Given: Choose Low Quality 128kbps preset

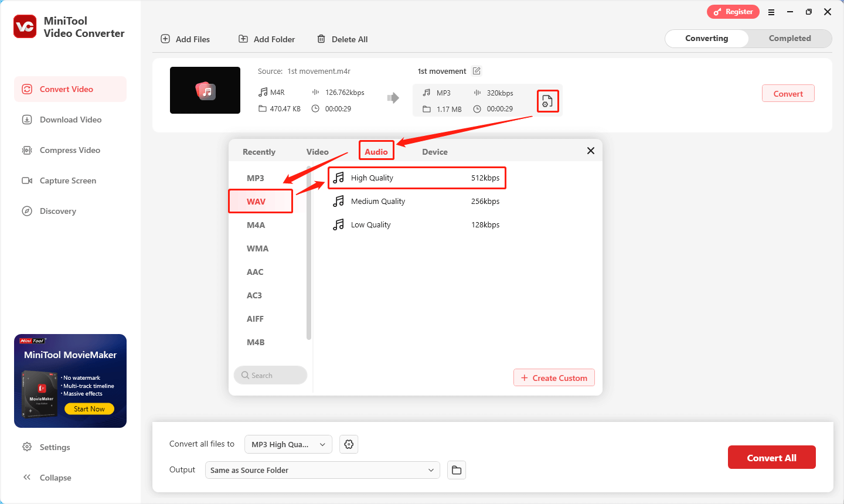Looking at the screenshot, I should pyautogui.click(x=417, y=224).
